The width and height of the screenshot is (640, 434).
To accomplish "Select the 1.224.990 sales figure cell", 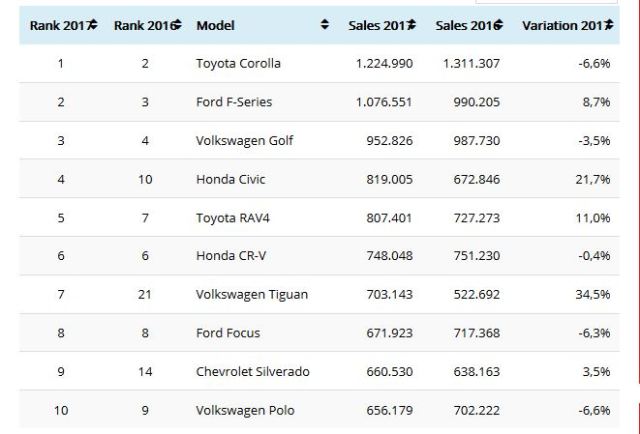I will pyautogui.click(x=385, y=63).
